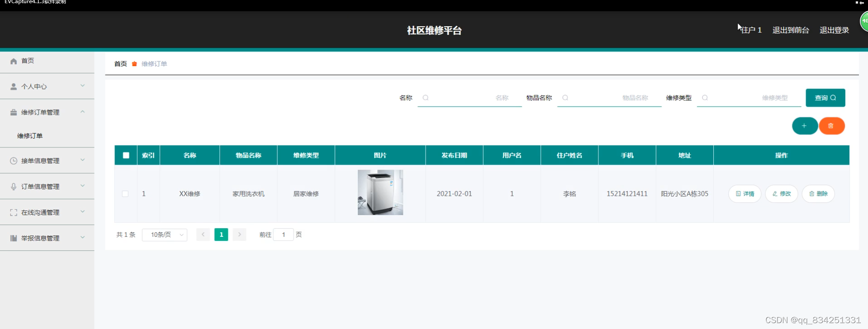868x329 pixels.
Task: Click the 退出到前台 link
Action: point(791,30)
